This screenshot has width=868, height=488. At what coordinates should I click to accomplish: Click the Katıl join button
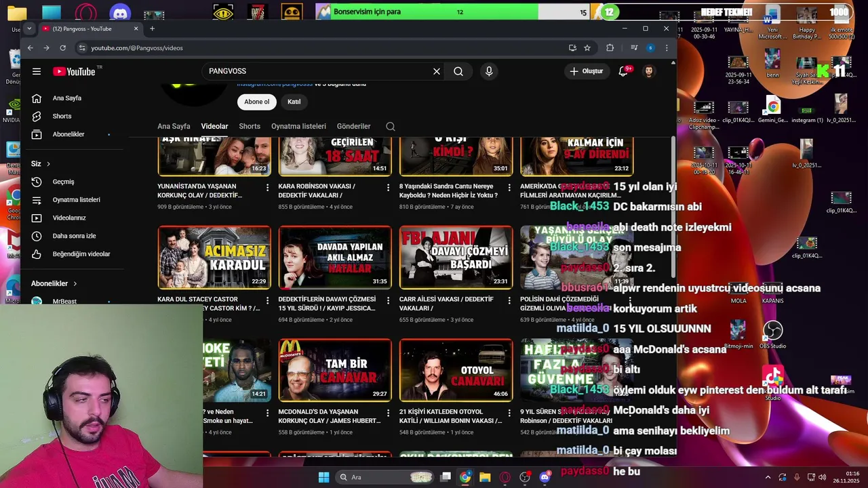click(294, 102)
